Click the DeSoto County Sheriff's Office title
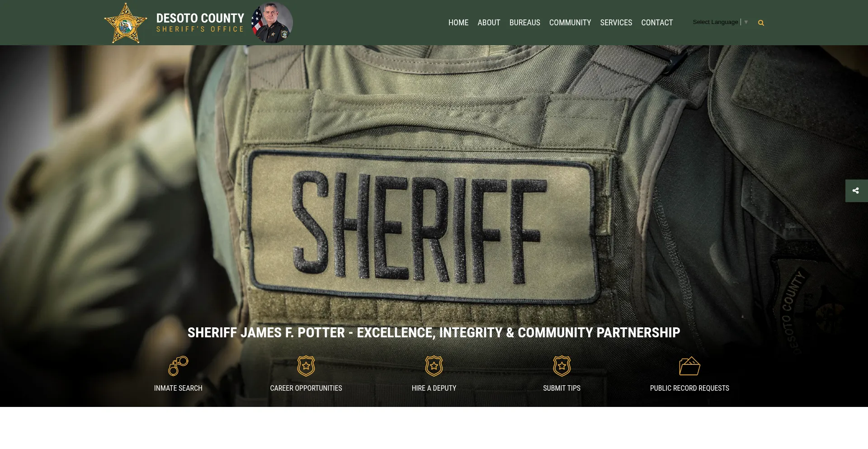This screenshot has height=449, width=868. coord(200,23)
